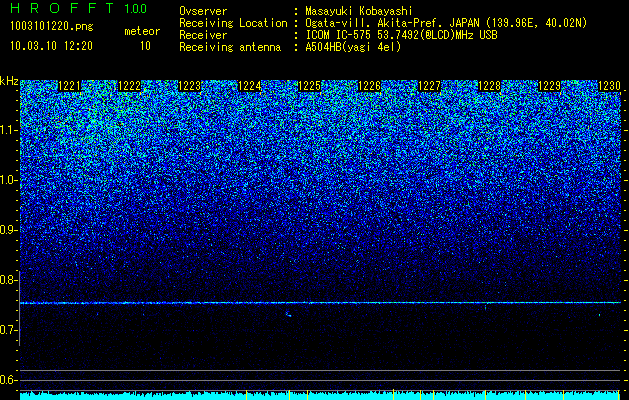Select ICOM IC-575 53.7492 MHz USB text

[x=401, y=35]
